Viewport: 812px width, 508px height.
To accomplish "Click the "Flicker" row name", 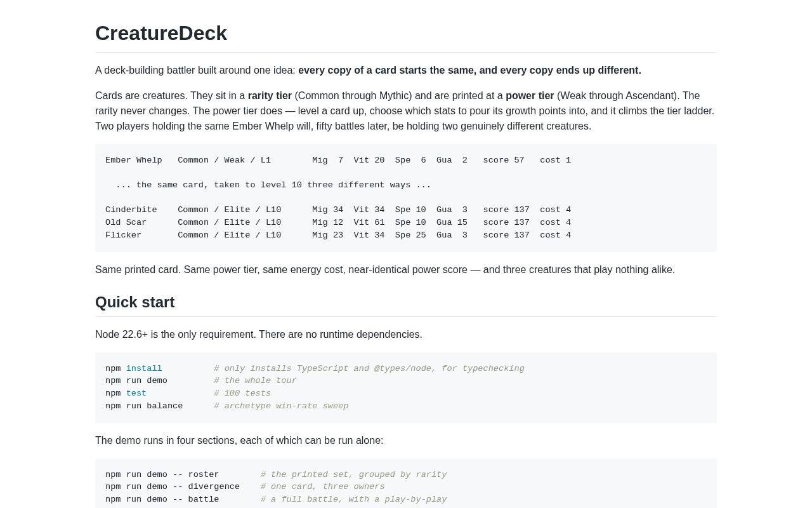I will [123, 236].
